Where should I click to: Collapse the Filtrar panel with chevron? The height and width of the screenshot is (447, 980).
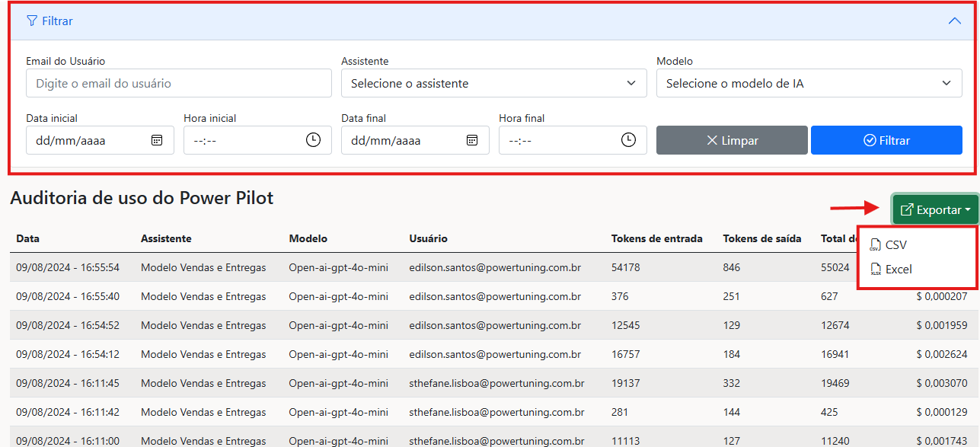(954, 21)
